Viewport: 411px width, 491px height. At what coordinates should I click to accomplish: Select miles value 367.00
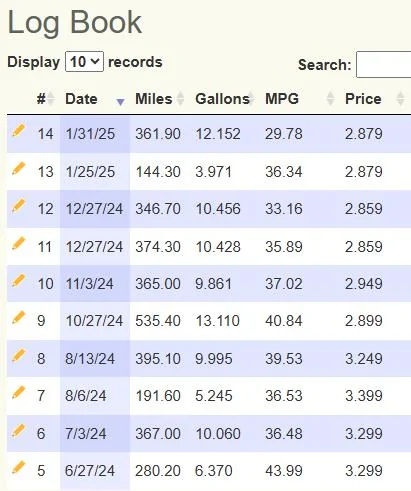click(x=158, y=434)
